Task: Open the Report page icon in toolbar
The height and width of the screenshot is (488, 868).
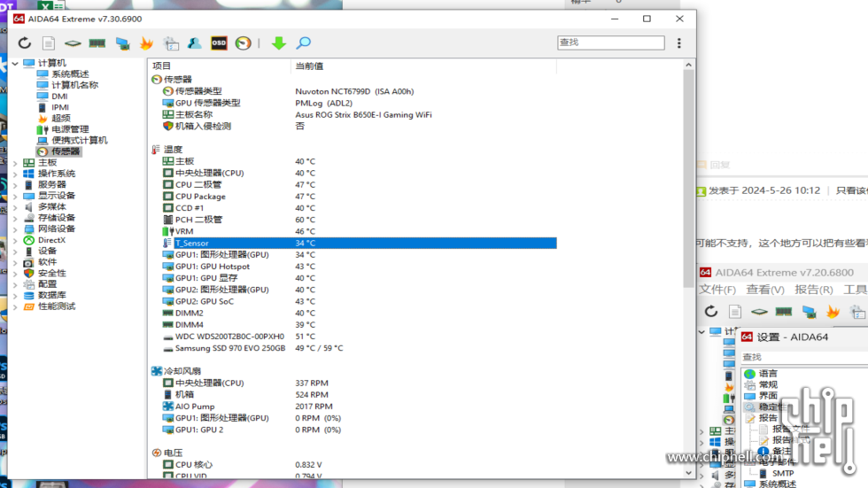Action: pos(49,43)
